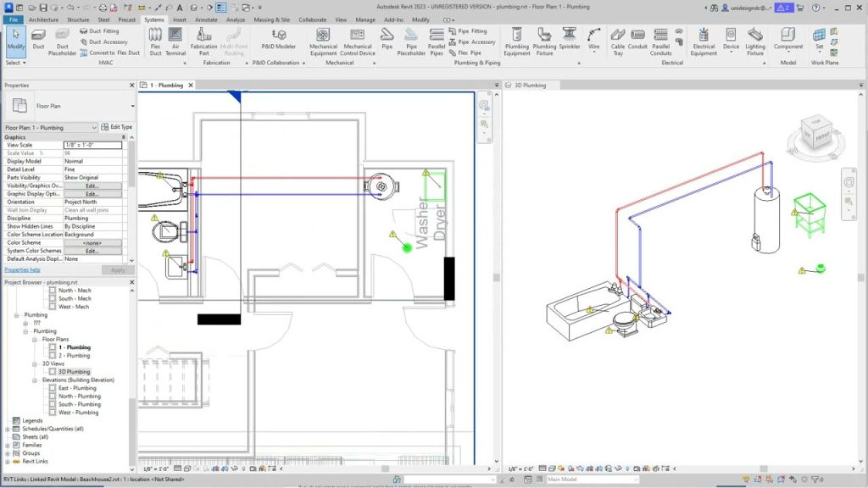Expand the Select panel dropdown
The height and width of the screenshot is (488, 868).
pos(16,63)
